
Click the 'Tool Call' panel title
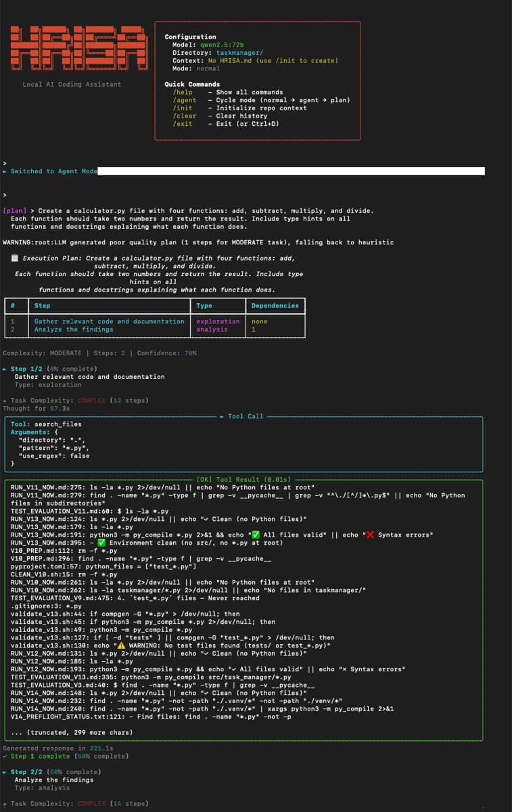click(246, 416)
